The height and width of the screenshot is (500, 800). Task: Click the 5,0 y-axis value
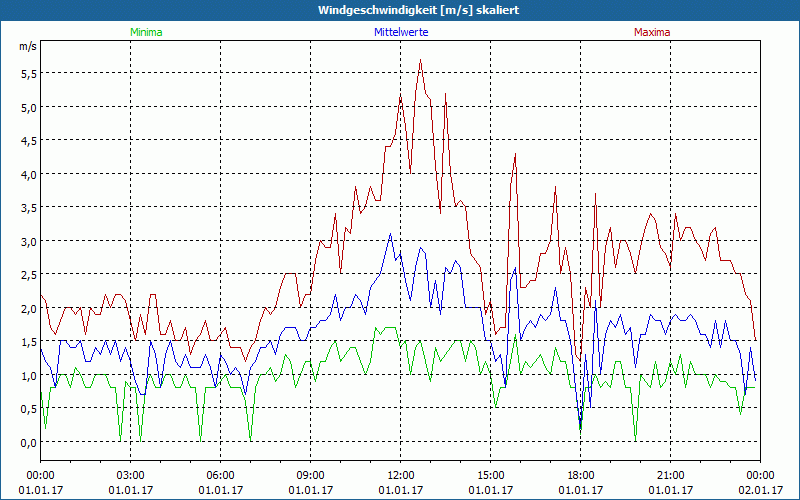[29, 108]
